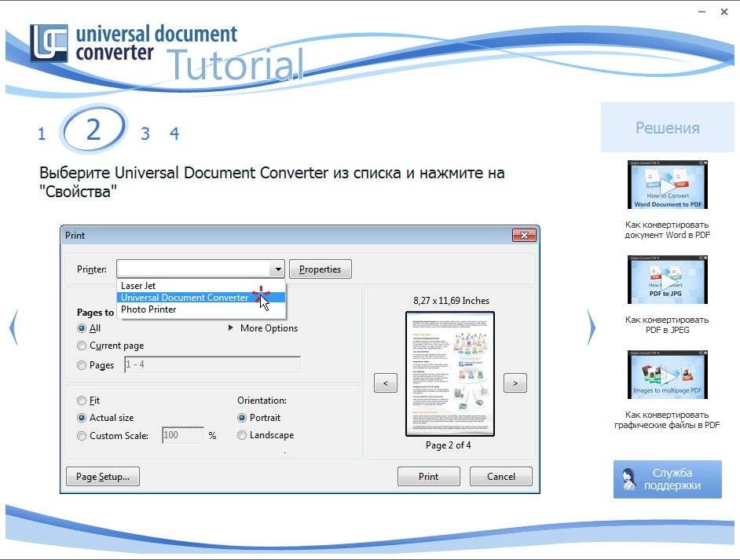The width and height of the screenshot is (740, 560).
Task: Select Landscape orientation
Action: click(242, 435)
